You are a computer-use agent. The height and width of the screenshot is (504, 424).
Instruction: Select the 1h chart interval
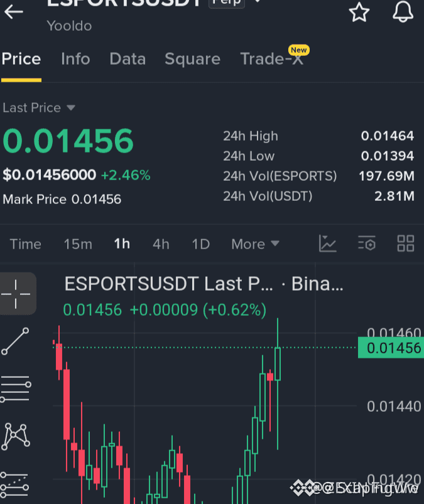pos(122,244)
